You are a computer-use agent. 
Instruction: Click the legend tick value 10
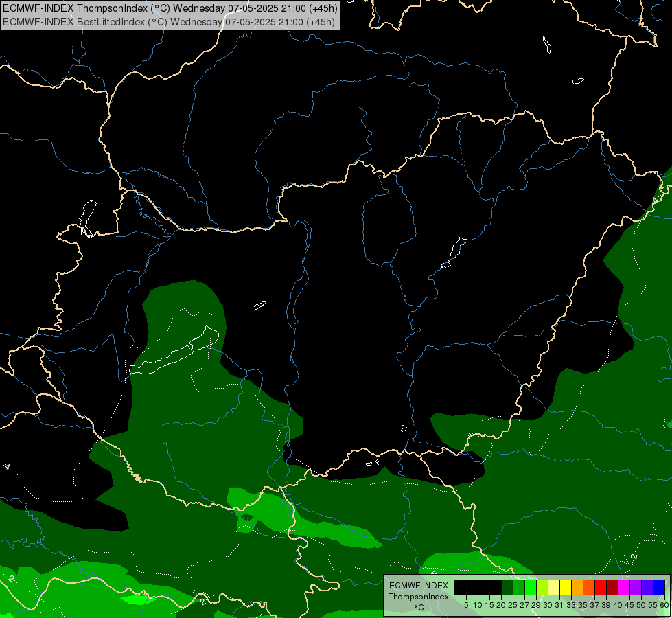478,605
